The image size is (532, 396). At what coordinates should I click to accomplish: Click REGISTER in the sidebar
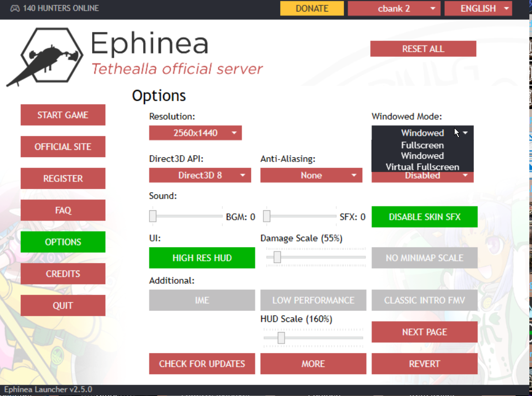63,178
